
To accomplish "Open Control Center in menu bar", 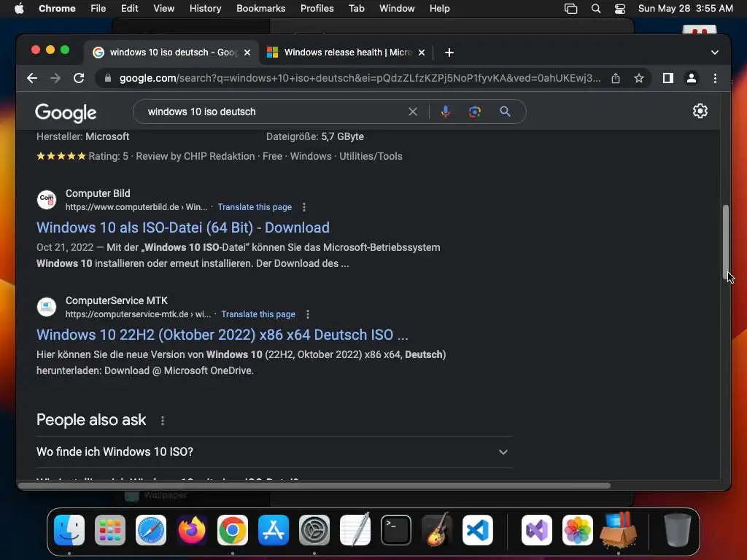I will pyautogui.click(x=620, y=8).
